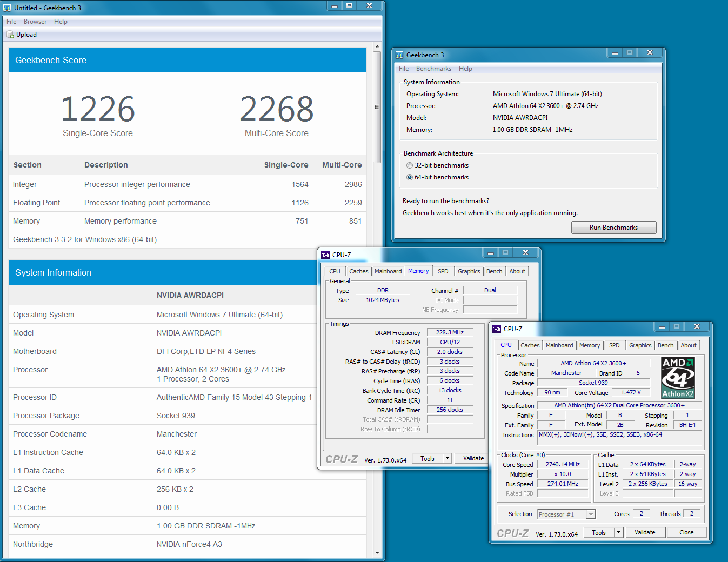
Task: Click 'Manchester' Processor Codename value
Action: pos(177,434)
